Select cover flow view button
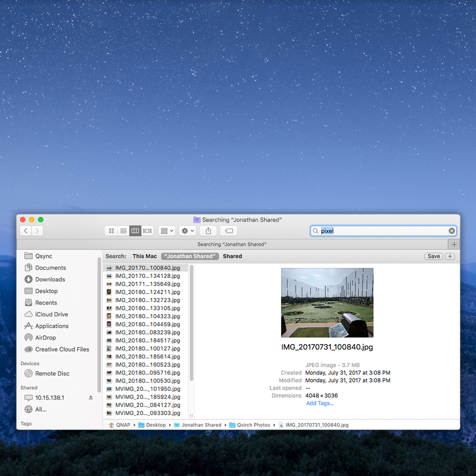The width and height of the screenshot is (476, 476). [x=147, y=231]
